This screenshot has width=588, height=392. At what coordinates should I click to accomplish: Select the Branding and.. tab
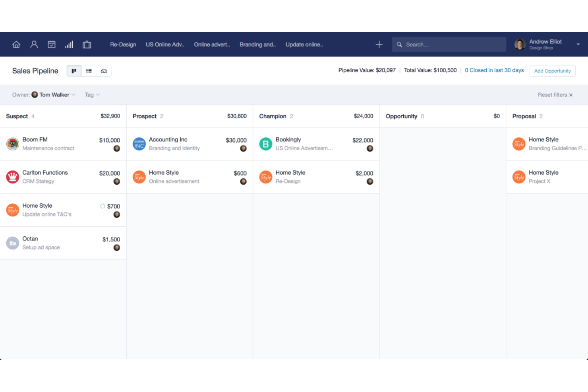click(257, 44)
